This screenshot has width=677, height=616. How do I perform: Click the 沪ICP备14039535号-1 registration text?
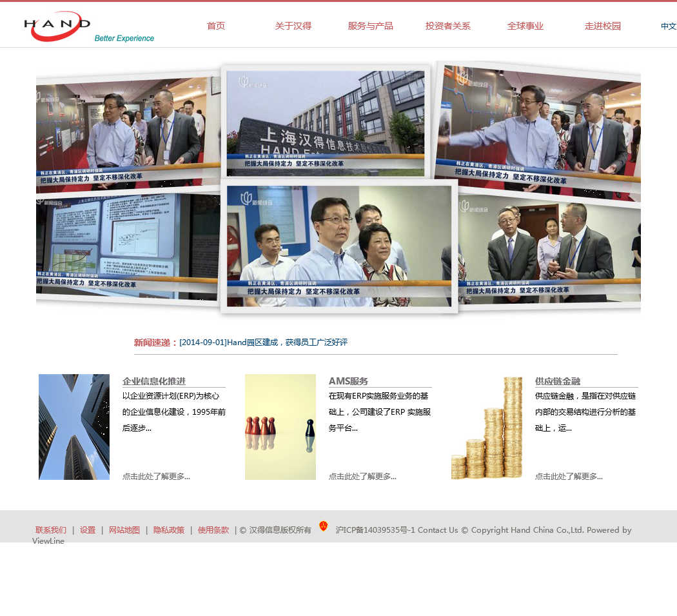tap(375, 530)
